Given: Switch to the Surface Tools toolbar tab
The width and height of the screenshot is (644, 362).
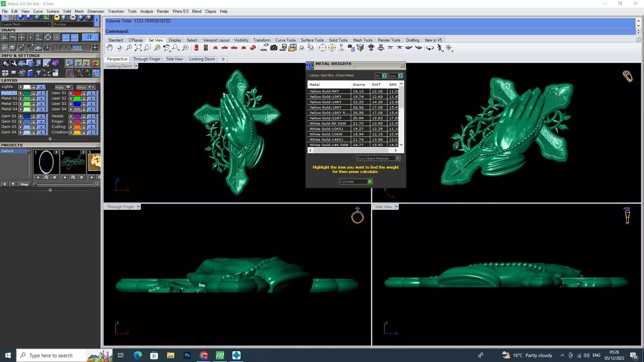Looking at the screenshot, I should click(312, 40).
